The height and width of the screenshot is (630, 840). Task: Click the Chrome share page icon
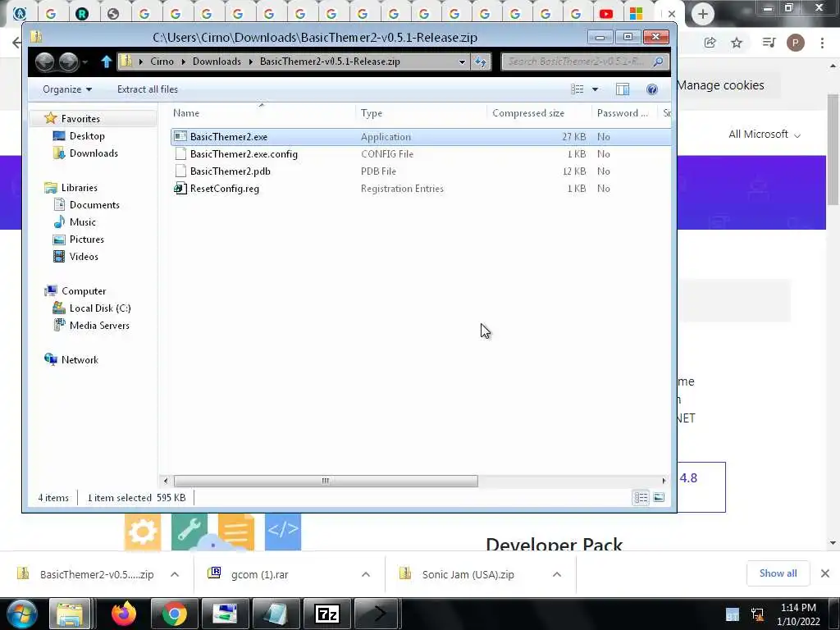coord(710,43)
